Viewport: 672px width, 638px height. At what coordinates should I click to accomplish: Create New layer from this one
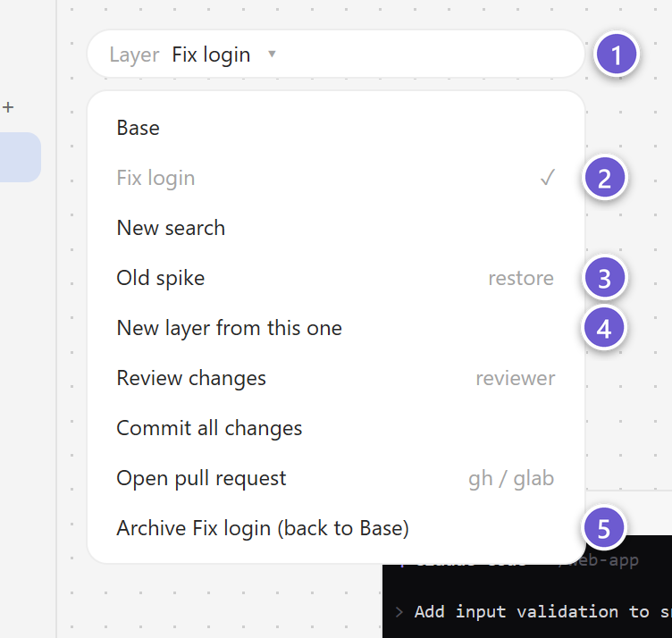point(336,328)
